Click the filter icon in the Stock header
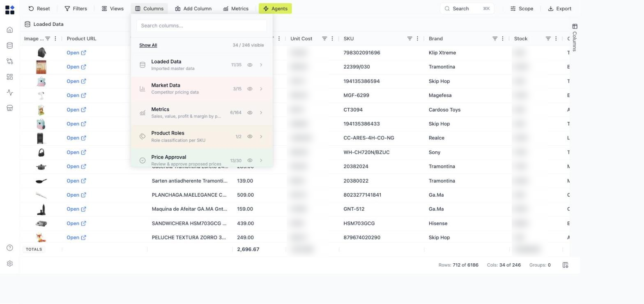 coord(548,39)
